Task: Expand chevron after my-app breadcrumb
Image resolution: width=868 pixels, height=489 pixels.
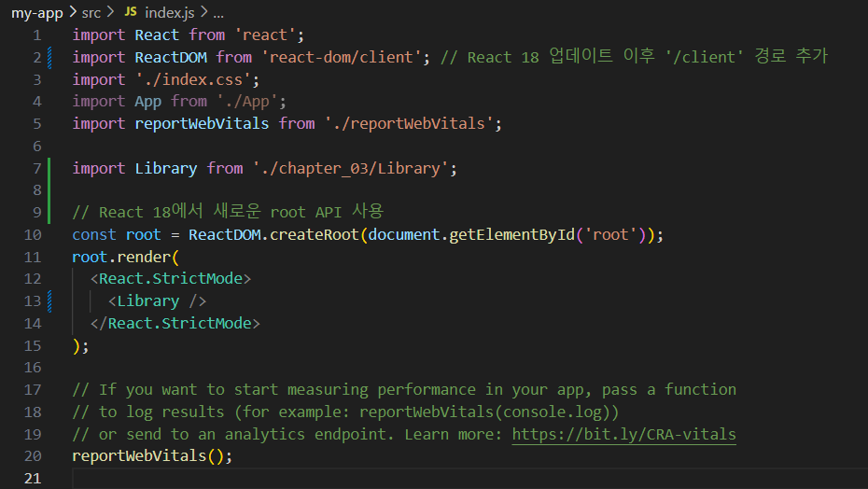Action: tap(73, 11)
